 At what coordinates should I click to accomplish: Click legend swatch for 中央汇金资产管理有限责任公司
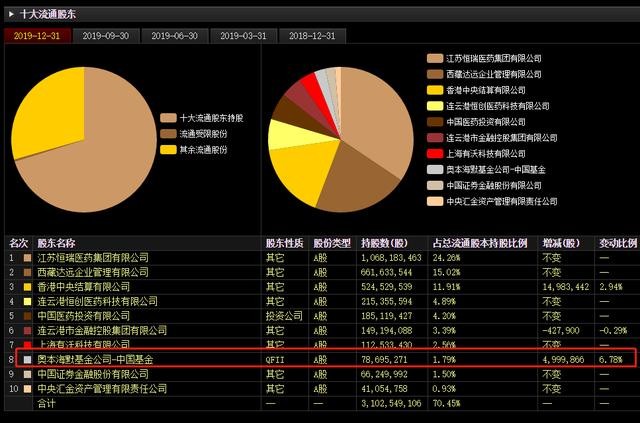435,201
